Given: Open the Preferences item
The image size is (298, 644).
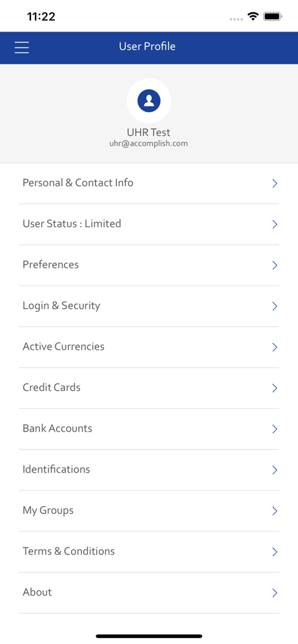Looking at the screenshot, I should click(149, 265).
